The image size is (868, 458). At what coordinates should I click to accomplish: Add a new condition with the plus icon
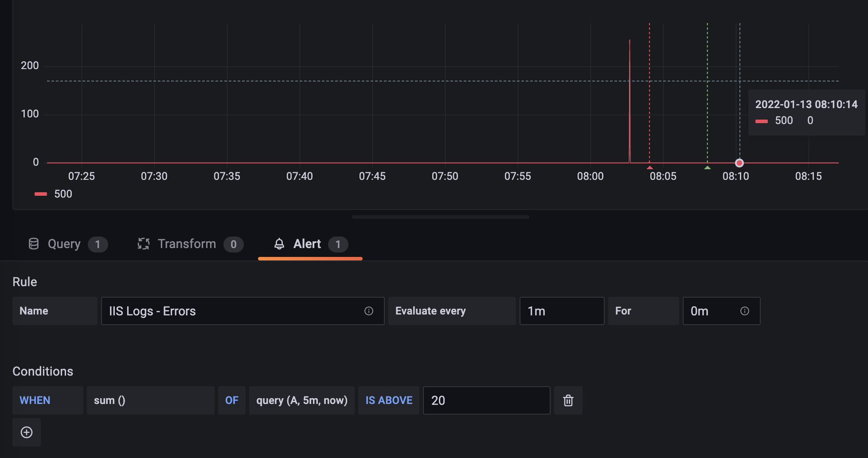click(x=26, y=432)
